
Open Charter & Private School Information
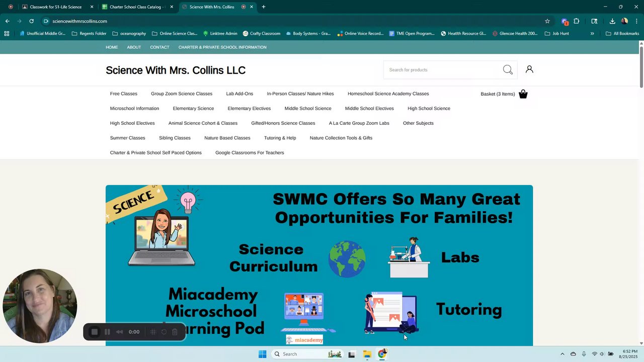click(x=222, y=47)
